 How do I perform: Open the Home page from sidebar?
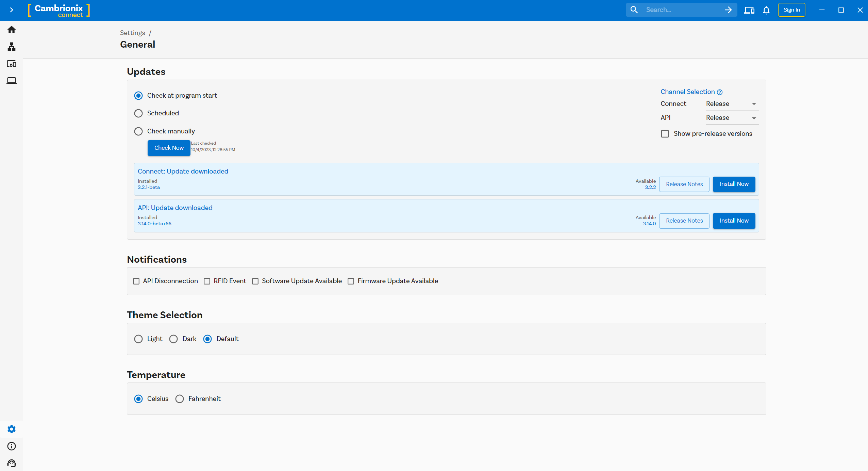click(x=12, y=30)
